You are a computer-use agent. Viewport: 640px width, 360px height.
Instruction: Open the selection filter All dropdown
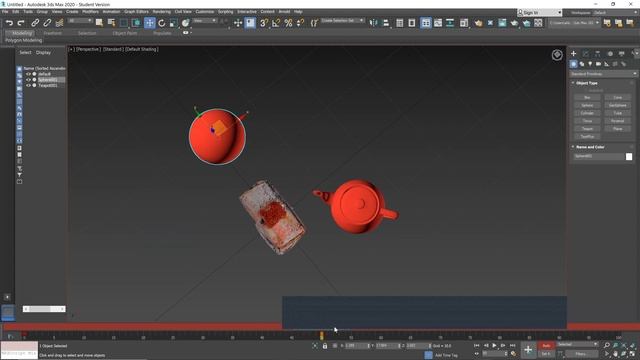tap(80, 20)
